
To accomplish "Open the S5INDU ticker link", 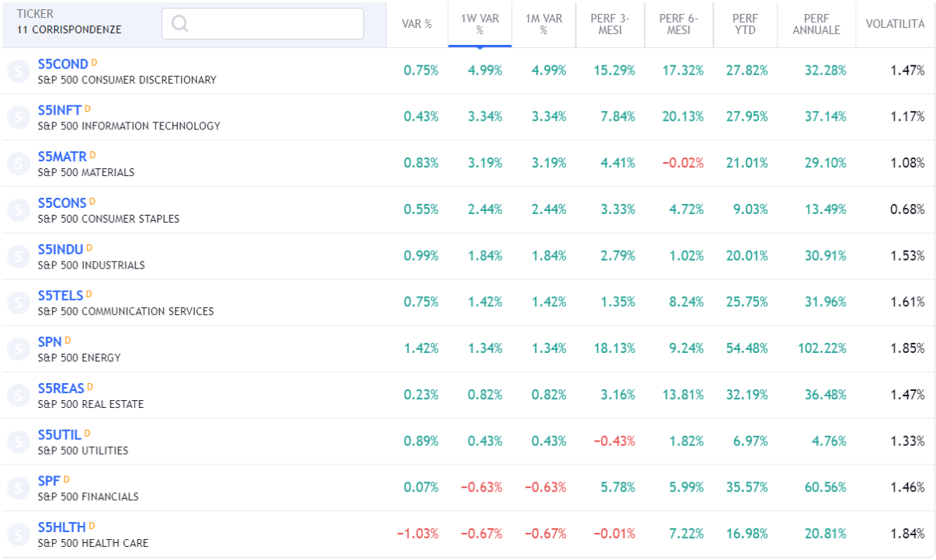I will click(x=61, y=250).
